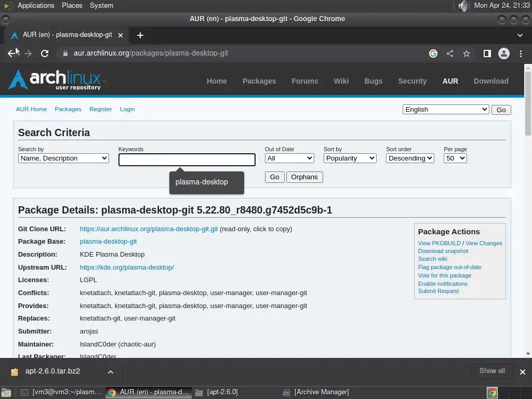The height and width of the screenshot is (399, 532).
Task: Copy the Git Clone URL link
Action: [x=149, y=229]
